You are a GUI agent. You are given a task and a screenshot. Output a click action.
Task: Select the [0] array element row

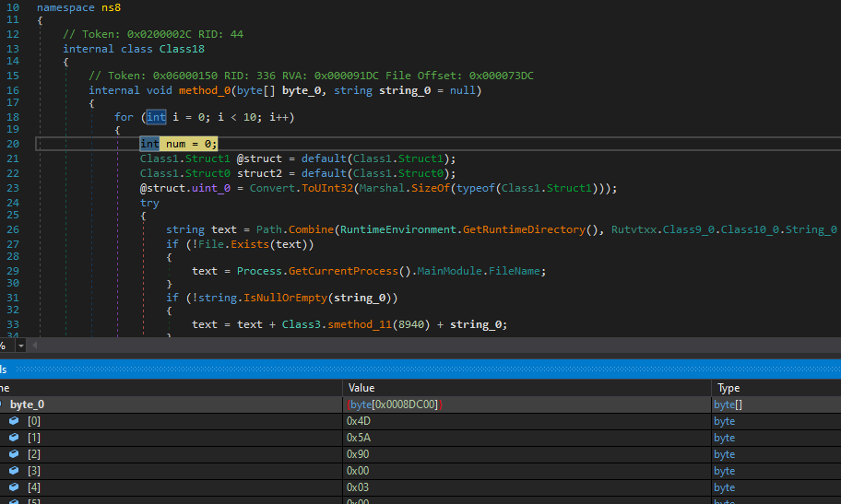pos(420,421)
